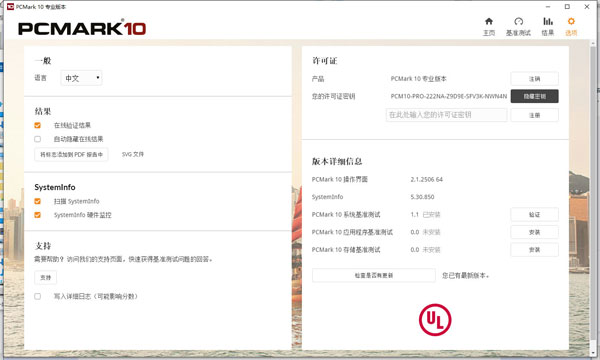Viewport: 600px width, 360px height.
Task: Uncheck the 在线验证结果 checkbox
Action: point(38,125)
